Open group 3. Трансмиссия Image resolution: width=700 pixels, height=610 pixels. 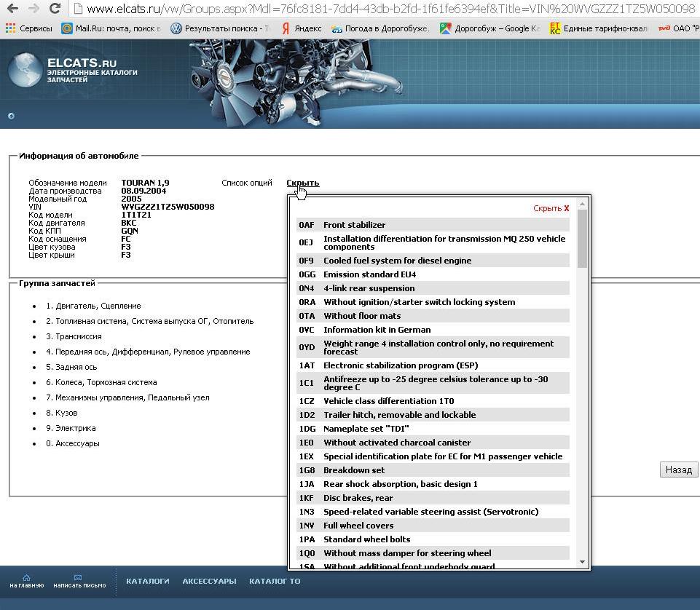74,336
